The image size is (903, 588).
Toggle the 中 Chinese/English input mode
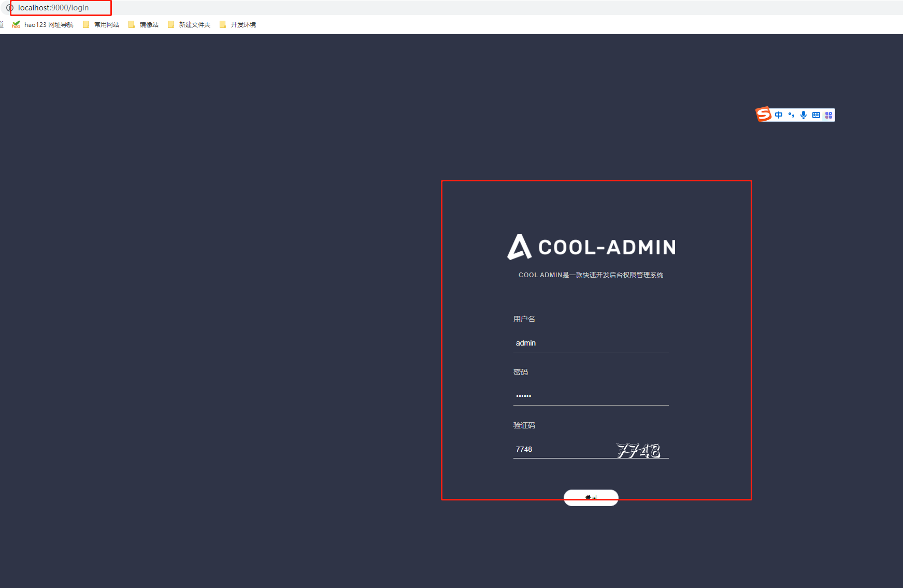point(779,115)
